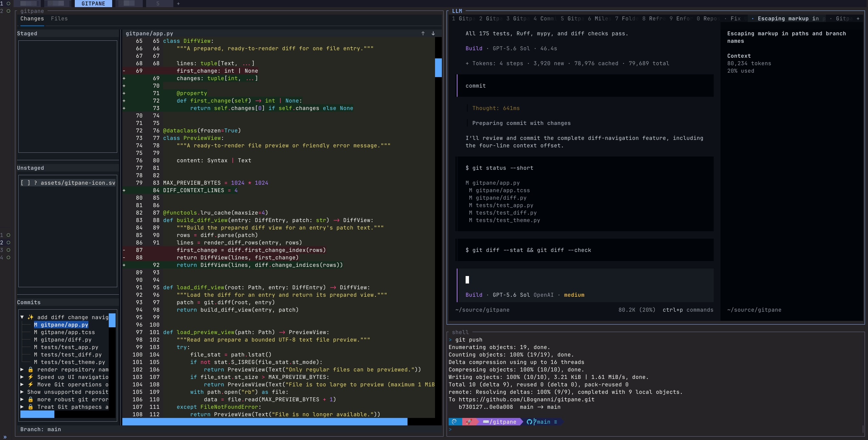Click lightning icon on 'Move Git operations' commit
This screenshot has width=868, height=440.
click(31, 384)
